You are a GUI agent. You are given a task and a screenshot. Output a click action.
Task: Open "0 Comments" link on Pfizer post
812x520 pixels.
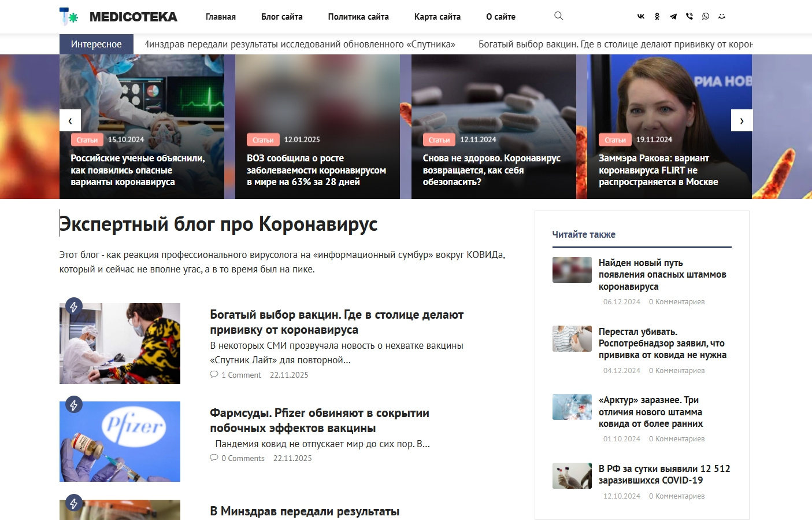click(243, 458)
